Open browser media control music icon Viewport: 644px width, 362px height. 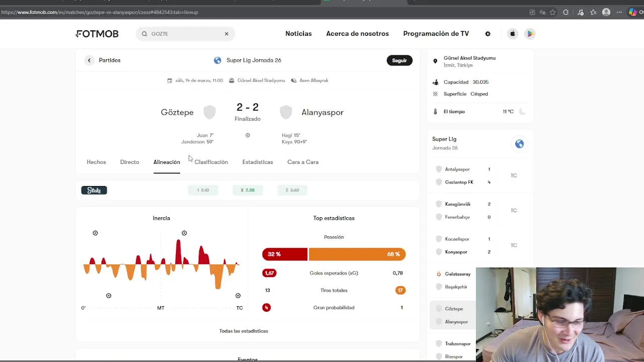[580, 12]
